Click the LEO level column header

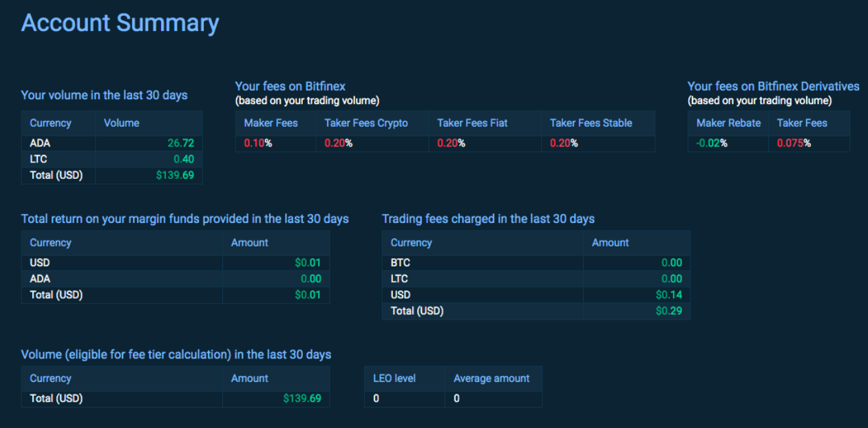pos(394,378)
